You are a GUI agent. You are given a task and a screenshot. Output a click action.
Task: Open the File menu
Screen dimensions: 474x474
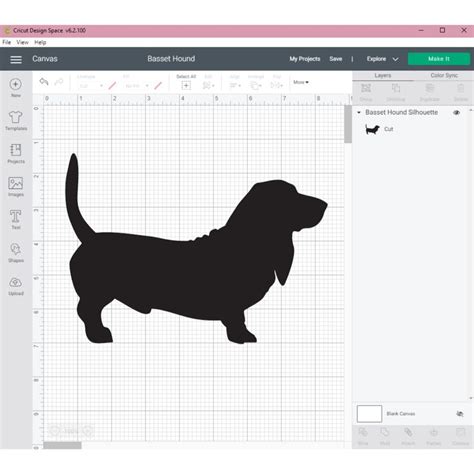pyautogui.click(x=7, y=42)
